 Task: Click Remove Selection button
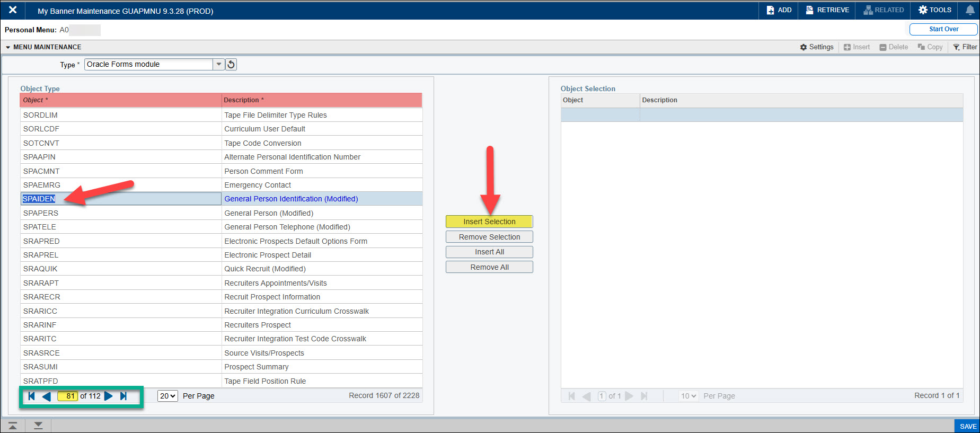pos(489,237)
